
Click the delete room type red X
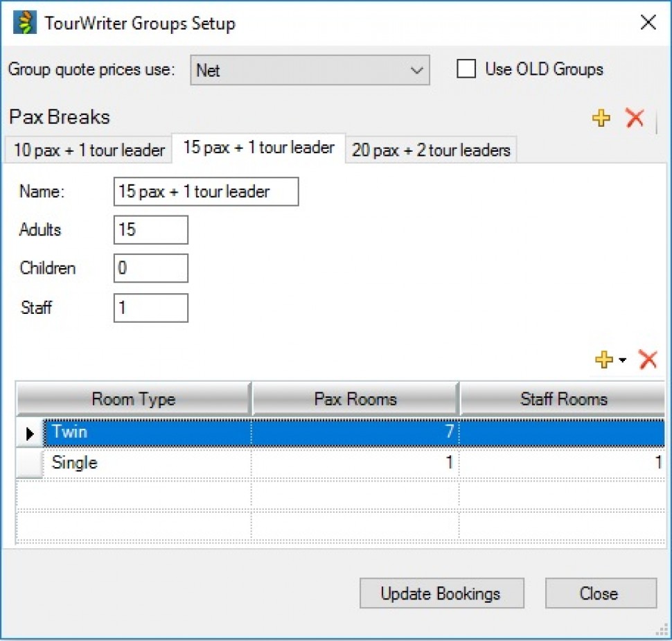[648, 360]
